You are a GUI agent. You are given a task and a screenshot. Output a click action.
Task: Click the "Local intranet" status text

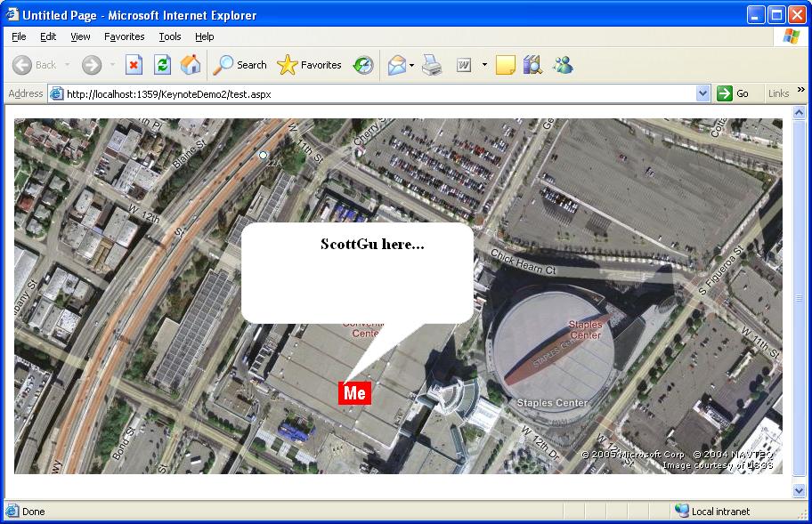point(720,512)
